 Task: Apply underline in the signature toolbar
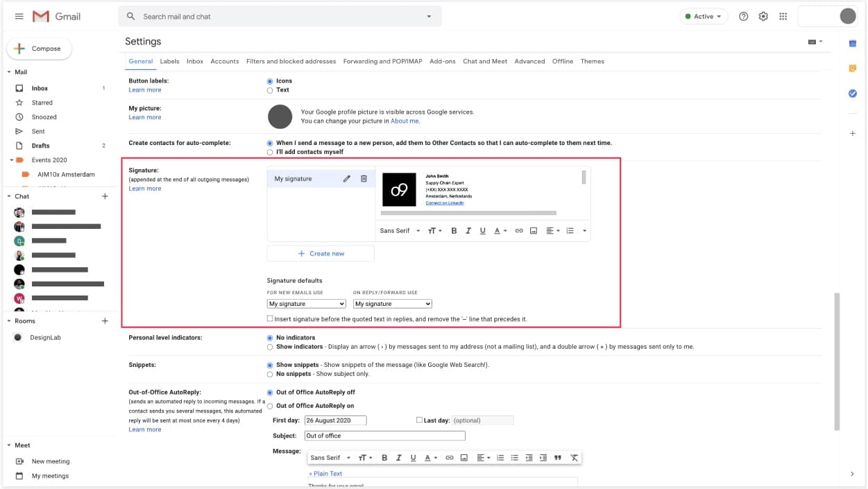click(483, 231)
